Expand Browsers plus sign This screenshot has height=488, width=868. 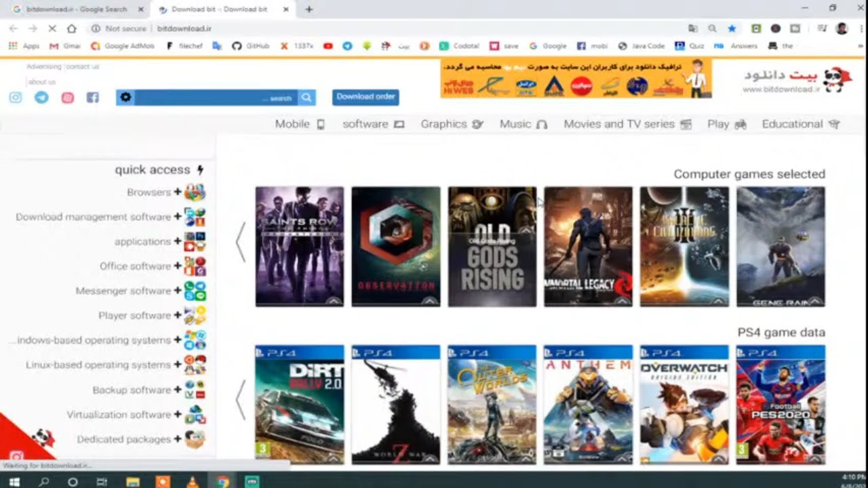[178, 192]
